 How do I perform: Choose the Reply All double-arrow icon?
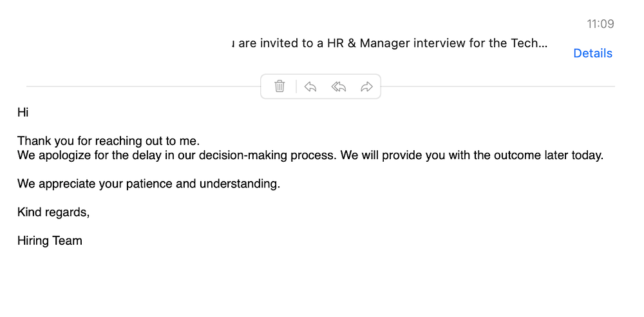click(339, 87)
